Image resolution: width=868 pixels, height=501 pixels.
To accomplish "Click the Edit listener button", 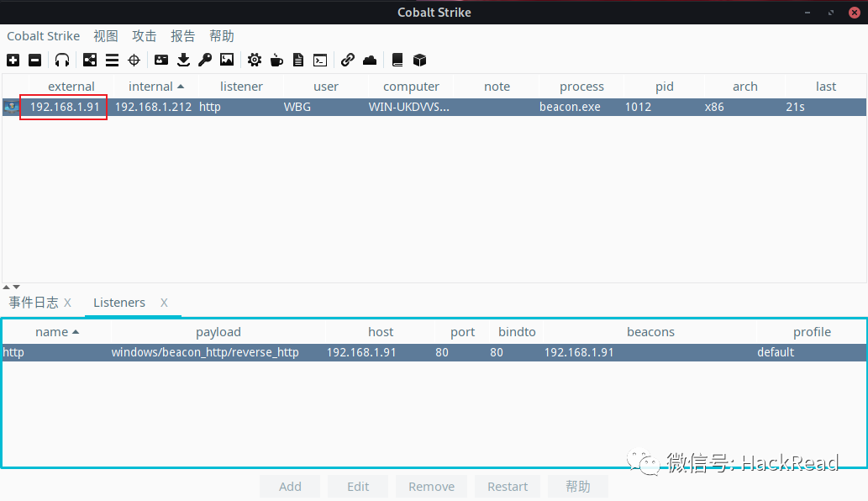I will pyautogui.click(x=358, y=487).
